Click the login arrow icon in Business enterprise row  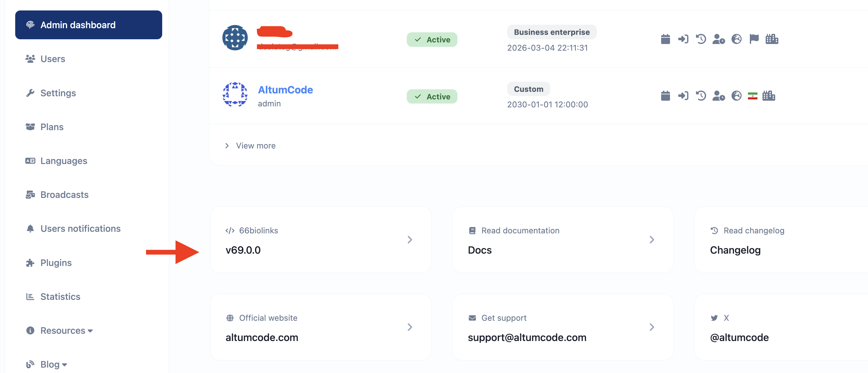tap(683, 39)
